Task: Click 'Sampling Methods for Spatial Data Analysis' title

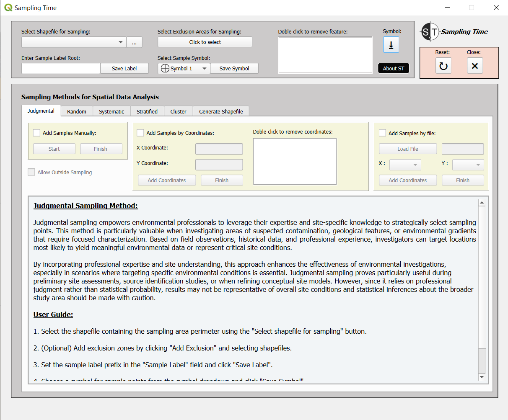Action: coord(90,97)
